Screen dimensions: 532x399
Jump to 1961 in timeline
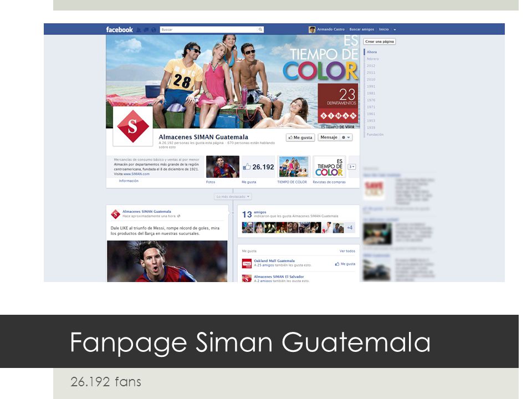point(371,114)
